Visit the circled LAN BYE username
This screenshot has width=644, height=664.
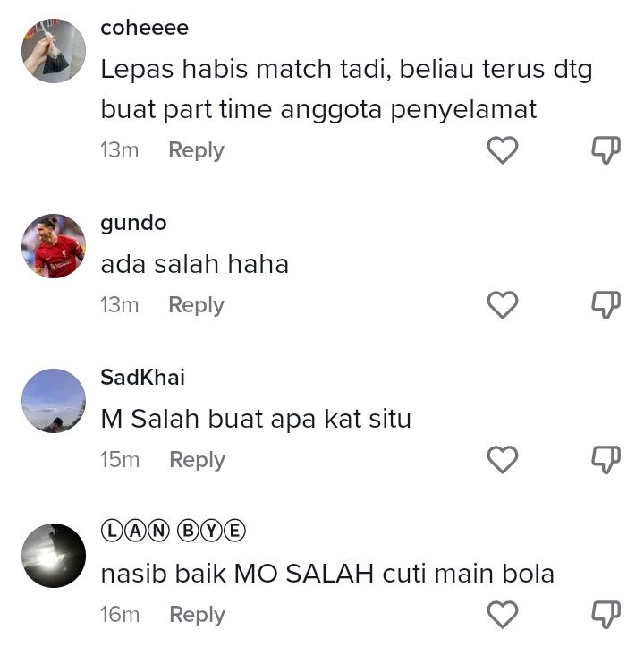(x=173, y=531)
